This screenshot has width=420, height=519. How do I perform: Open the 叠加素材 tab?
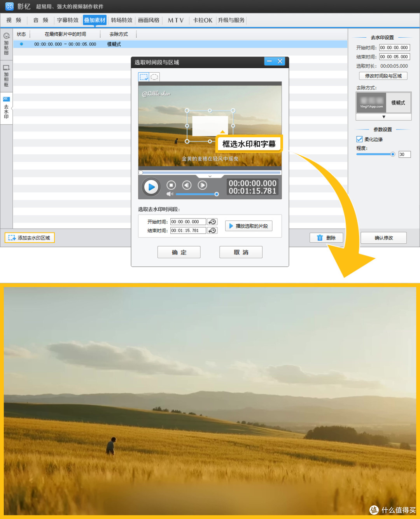[x=94, y=20]
